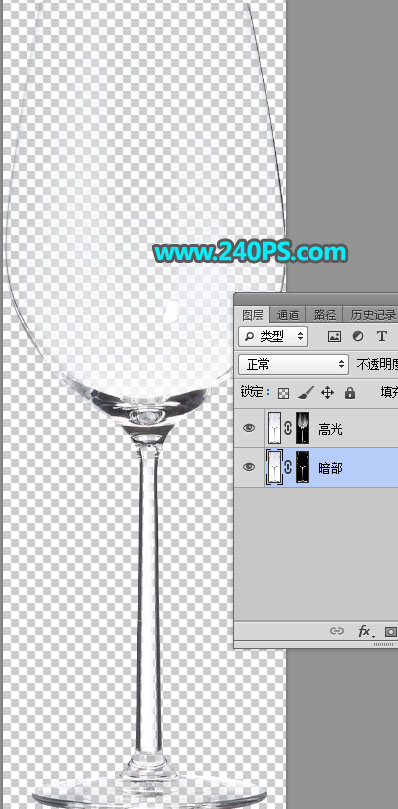
Task: Hide the 暗部 layer eye icon
Action: [x=249, y=467]
